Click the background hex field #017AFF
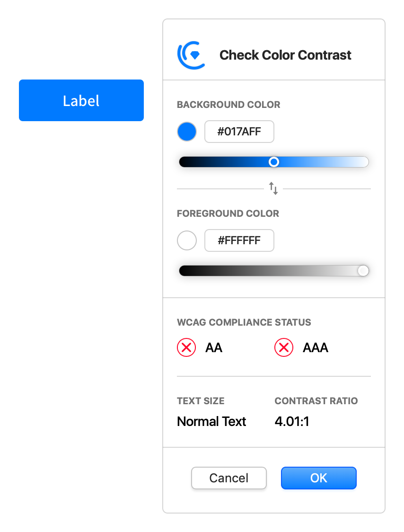404x532 pixels. coord(239,132)
